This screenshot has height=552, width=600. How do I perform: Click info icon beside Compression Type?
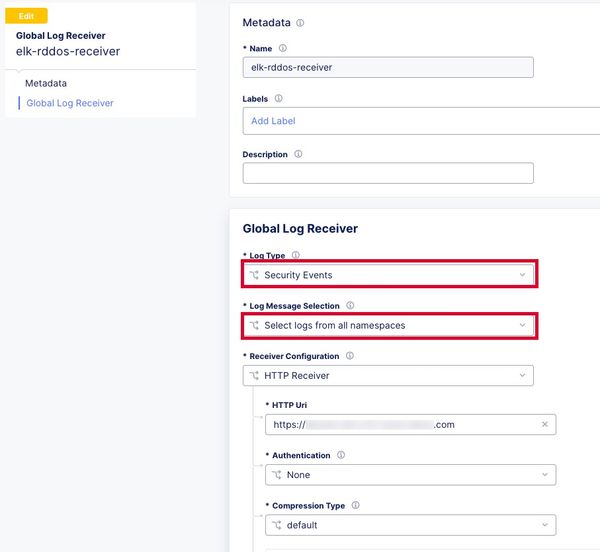pyautogui.click(x=355, y=506)
